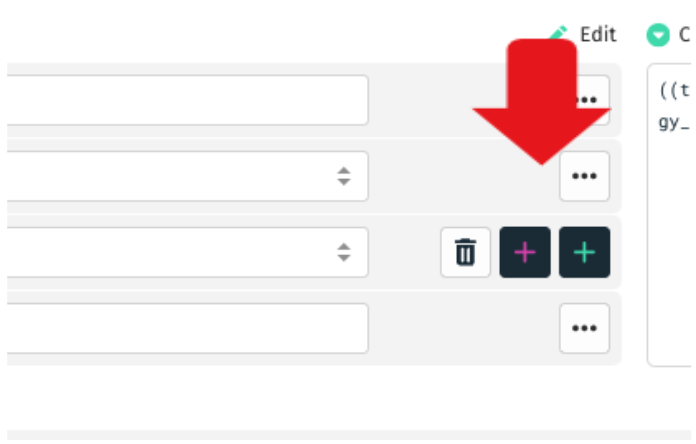Viewport: 696px width, 444px height.
Task: Click the pink plus button
Action: click(525, 252)
